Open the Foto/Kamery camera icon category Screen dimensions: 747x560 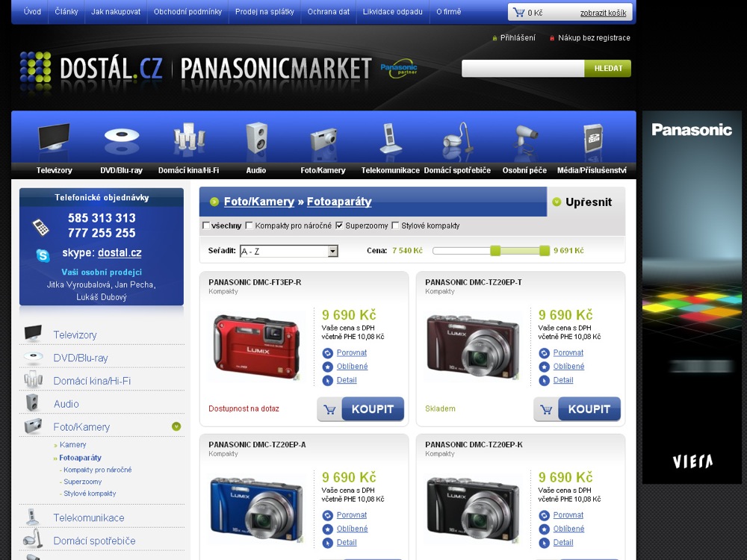pyautogui.click(x=323, y=140)
